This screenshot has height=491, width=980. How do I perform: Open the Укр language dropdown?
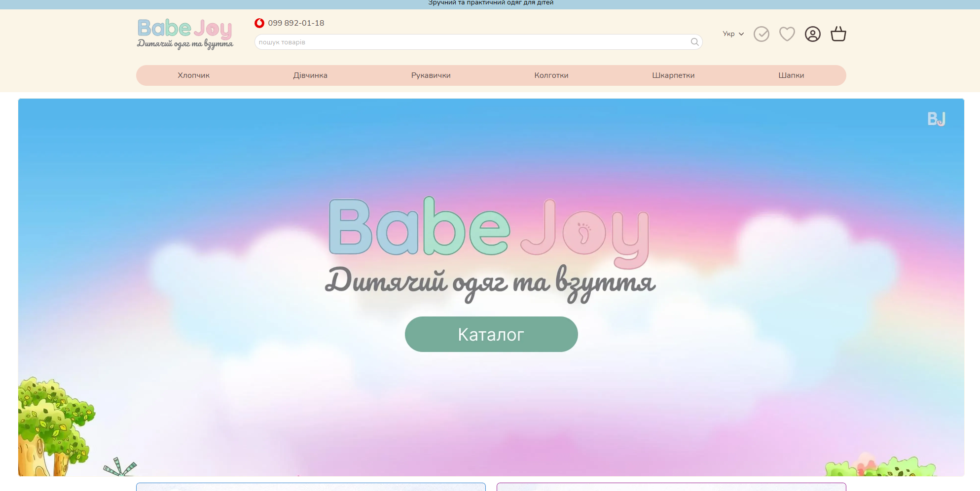tap(732, 34)
